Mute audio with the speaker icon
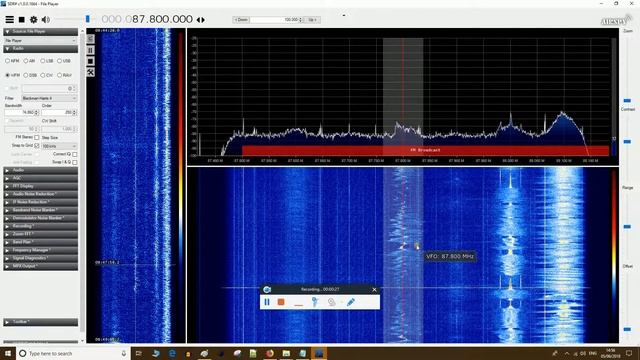 pos(46,19)
